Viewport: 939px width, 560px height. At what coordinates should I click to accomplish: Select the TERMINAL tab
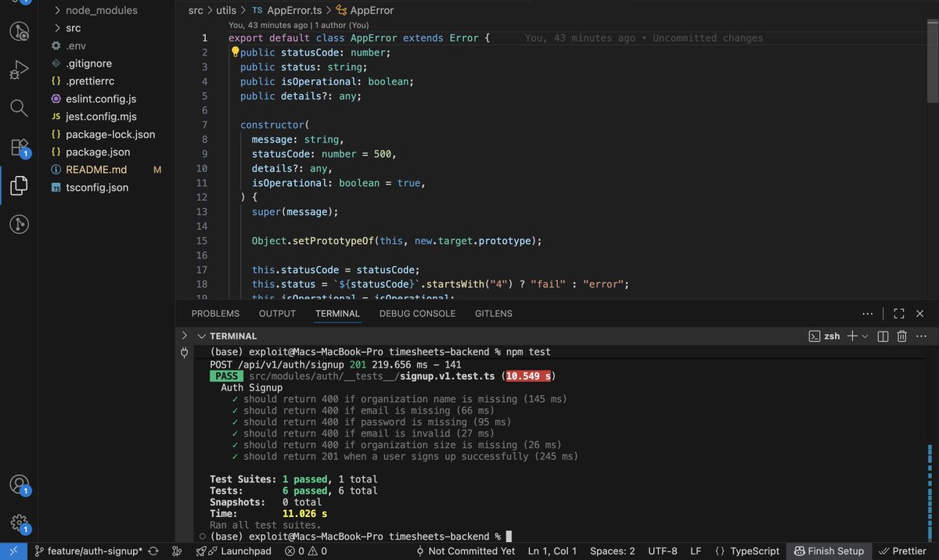pyautogui.click(x=337, y=314)
